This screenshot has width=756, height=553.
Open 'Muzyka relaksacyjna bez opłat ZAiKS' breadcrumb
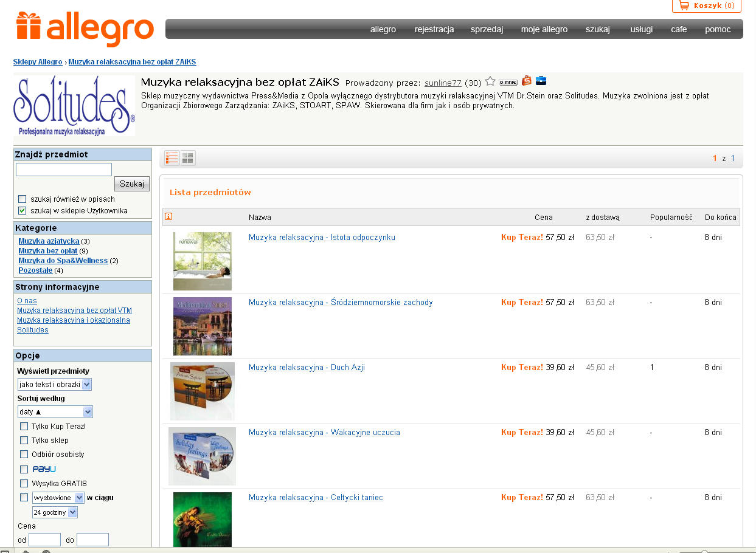[132, 62]
